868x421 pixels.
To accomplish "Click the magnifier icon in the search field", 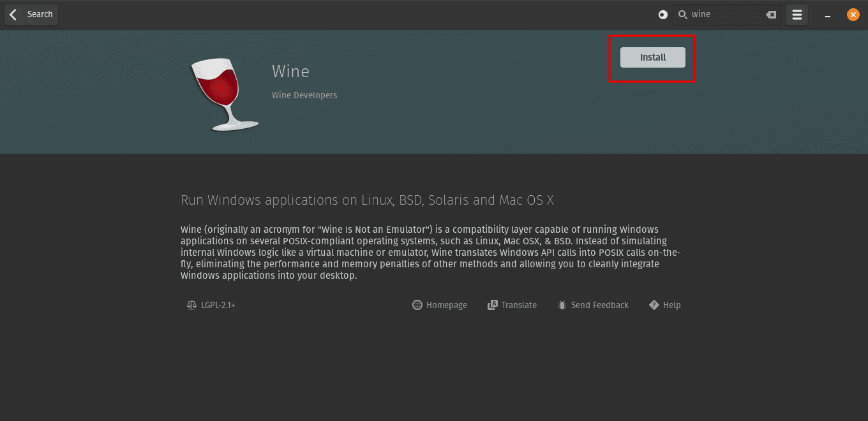I will (682, 14).
